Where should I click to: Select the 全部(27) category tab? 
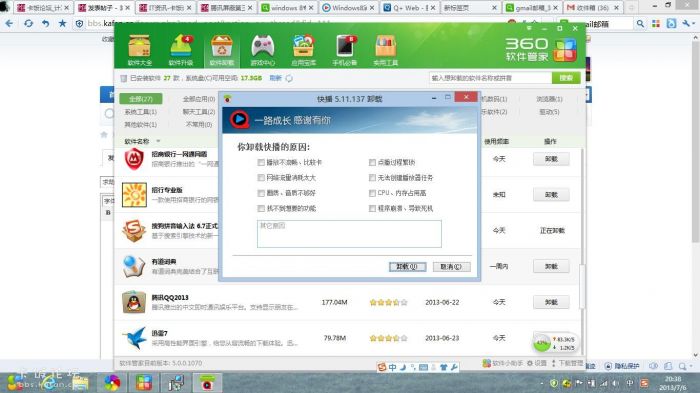(141, 99)
